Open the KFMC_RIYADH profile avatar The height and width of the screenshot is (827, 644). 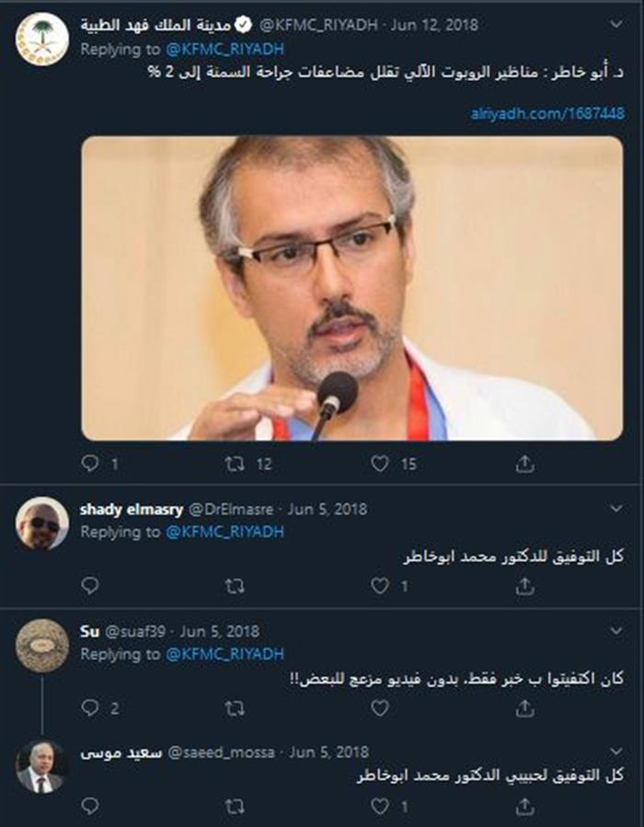(x=41, y=39)
